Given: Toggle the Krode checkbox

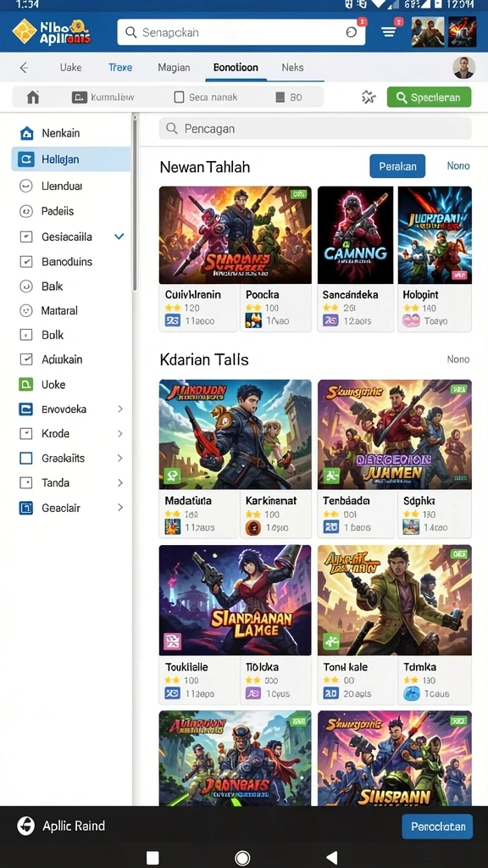Looking at the screenshot, I should (26, 433).
